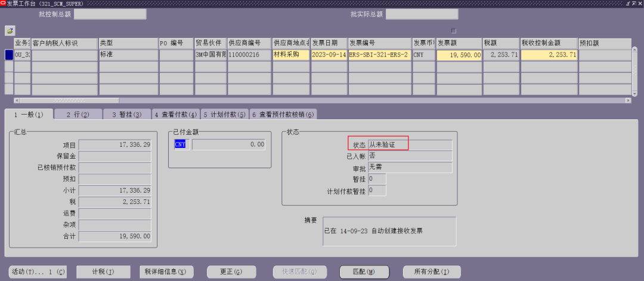Click the 供应商编号 column header
This screenshot has height=281, width=644.
click(x=249, y=43)
